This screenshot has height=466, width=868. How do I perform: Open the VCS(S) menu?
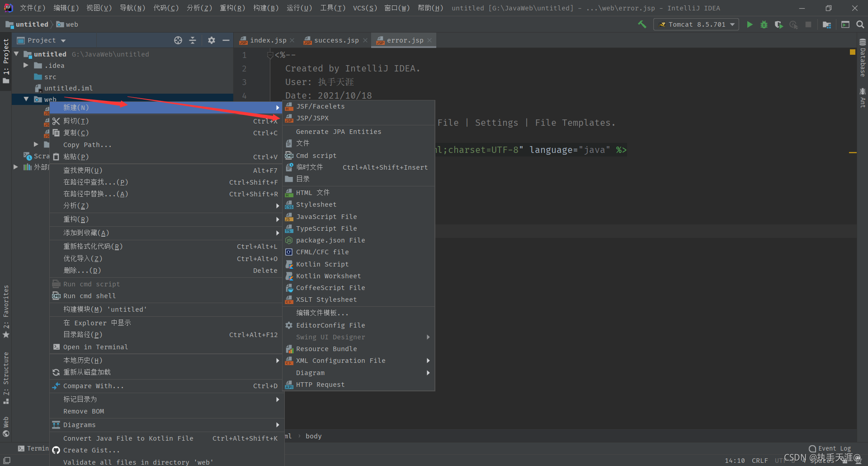click(x=365, y=8)
